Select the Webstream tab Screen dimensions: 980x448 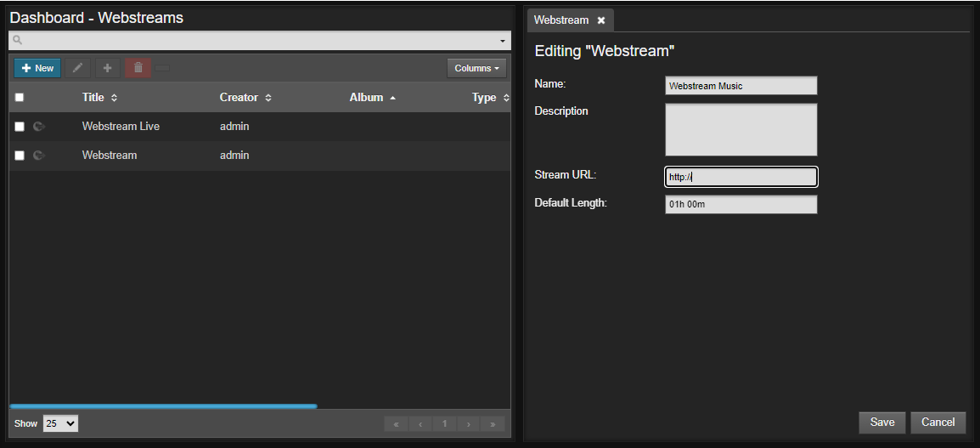click(x=561, y=20)
